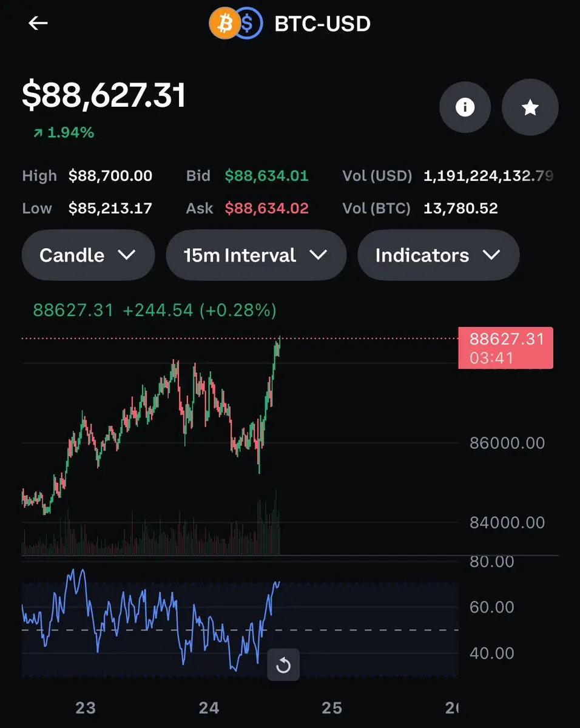Open the info details icon

pos(465,107)
